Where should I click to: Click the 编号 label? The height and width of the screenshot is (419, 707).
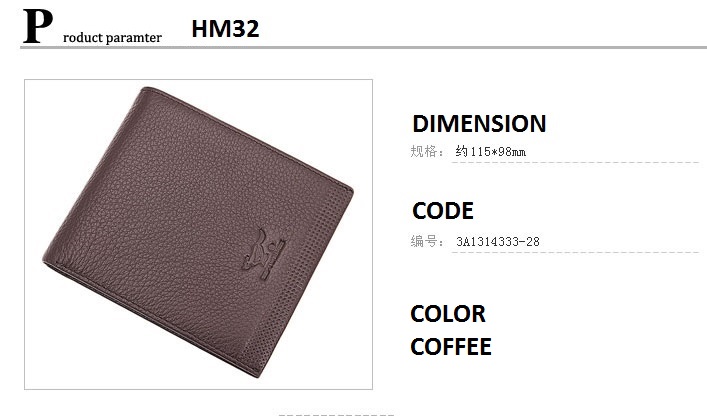coord(424,241)
